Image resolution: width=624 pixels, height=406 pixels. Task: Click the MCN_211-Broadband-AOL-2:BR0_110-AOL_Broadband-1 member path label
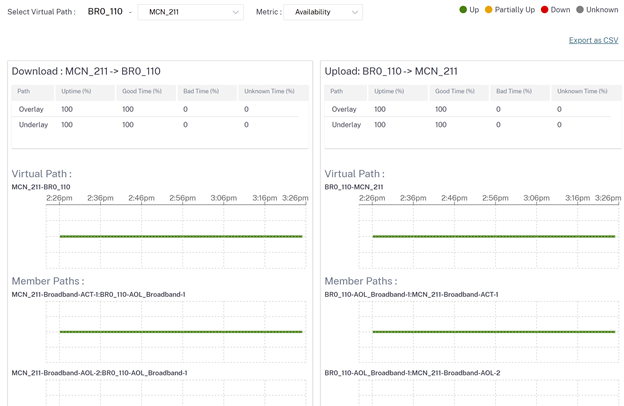99,373
